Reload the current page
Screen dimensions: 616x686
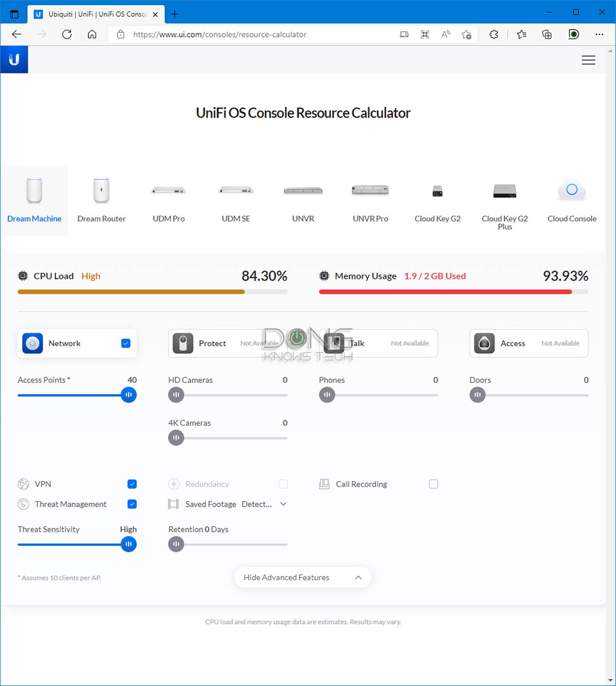click(67, 34)
